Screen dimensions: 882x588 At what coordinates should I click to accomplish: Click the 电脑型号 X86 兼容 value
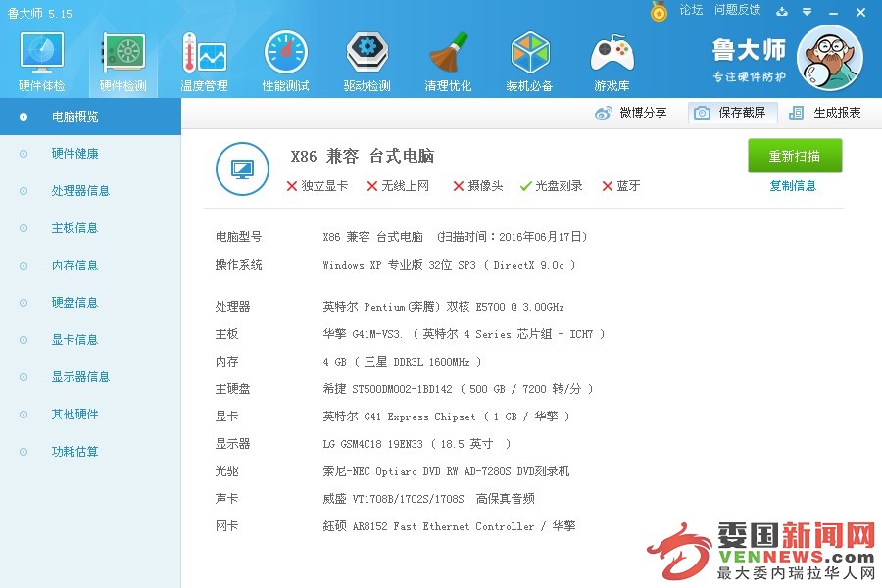pyautogui.click(x=455, y=237)
